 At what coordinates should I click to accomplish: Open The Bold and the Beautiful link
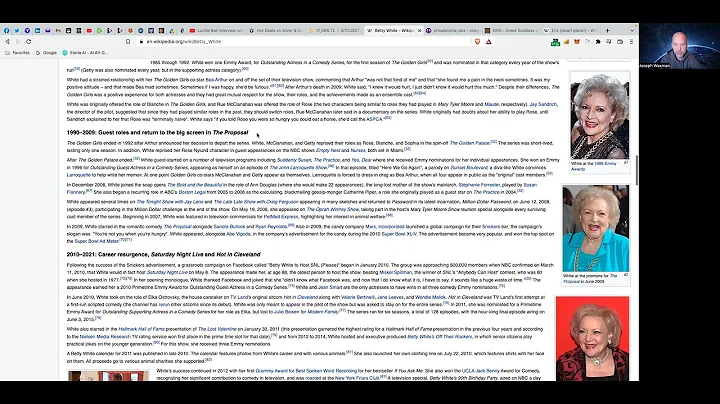click(194, 185)
